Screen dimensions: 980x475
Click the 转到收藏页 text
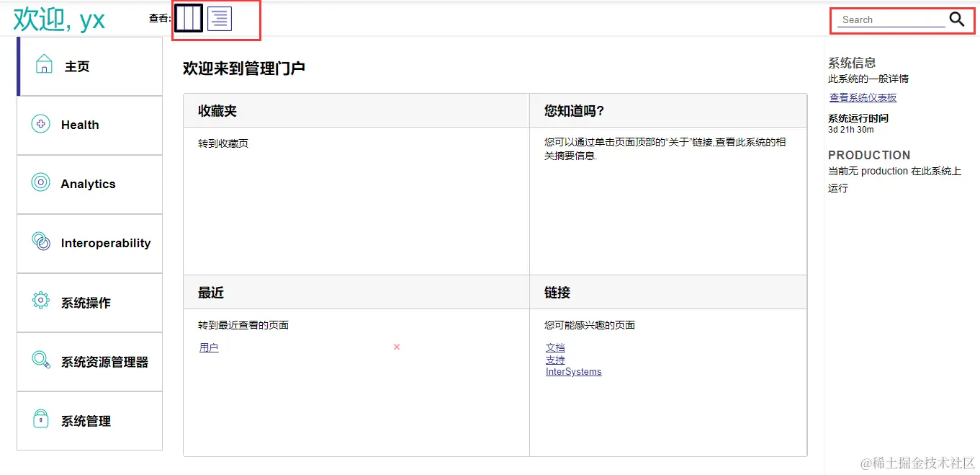223,143
